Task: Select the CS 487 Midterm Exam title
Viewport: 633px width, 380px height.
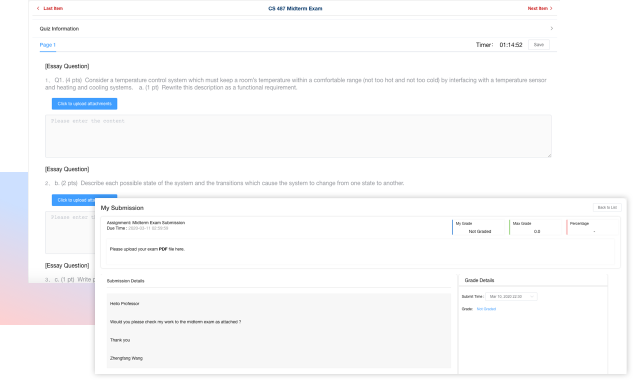Action: tap(295, 8)
